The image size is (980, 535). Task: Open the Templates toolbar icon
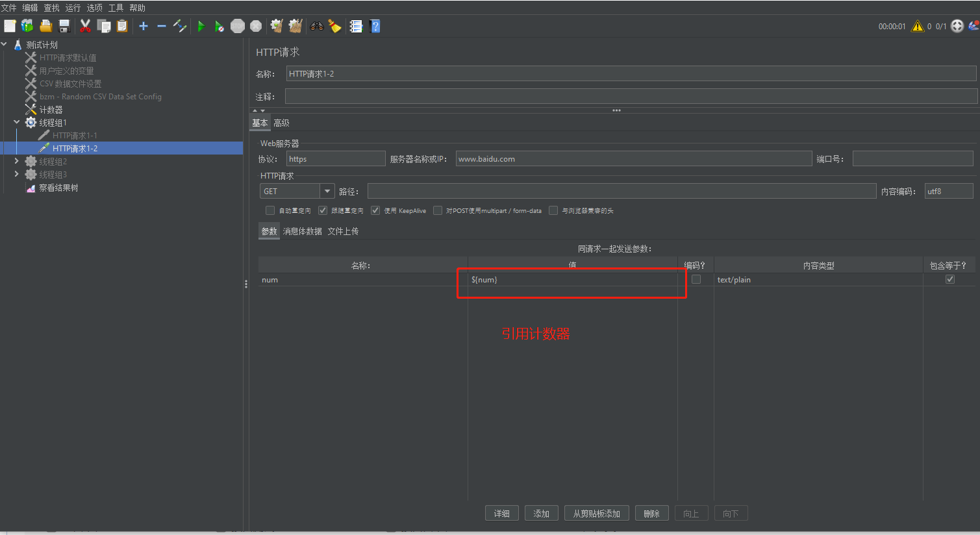coord(27,26)
